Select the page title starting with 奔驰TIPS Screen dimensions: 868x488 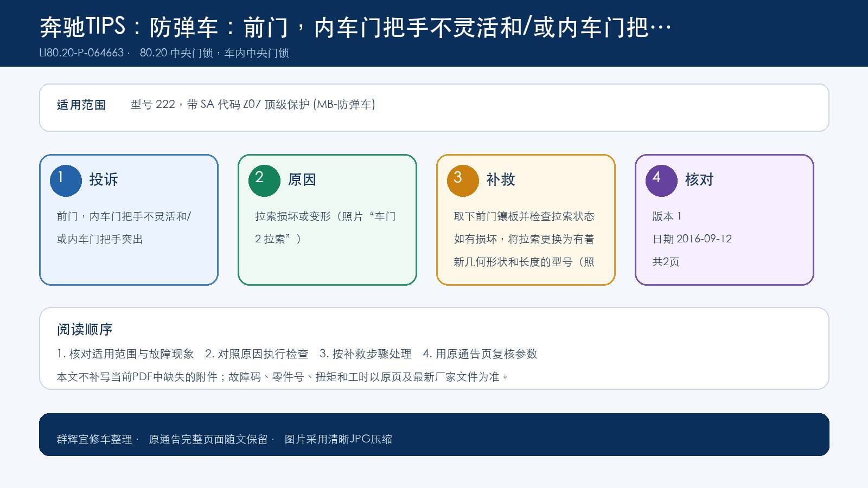(356, 27)
